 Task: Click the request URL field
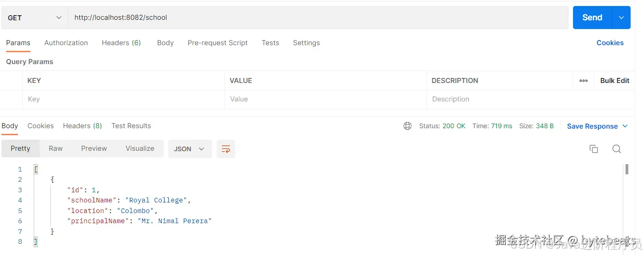[318, 18]
